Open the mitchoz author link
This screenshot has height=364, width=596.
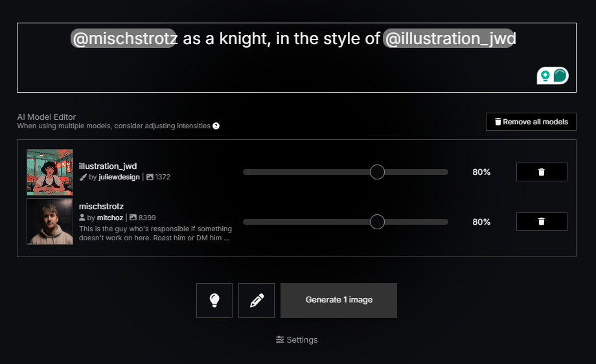coord(109,218)
